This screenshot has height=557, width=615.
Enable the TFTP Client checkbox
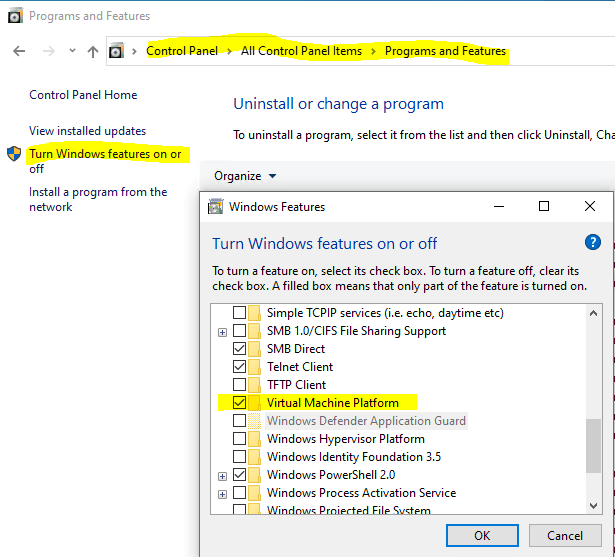pyautogui.click(x=239, y=384)
